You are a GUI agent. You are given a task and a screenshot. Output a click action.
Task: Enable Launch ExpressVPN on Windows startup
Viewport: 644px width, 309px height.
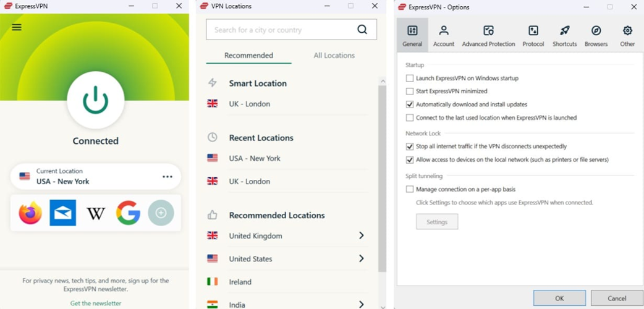tap(410, 78)
